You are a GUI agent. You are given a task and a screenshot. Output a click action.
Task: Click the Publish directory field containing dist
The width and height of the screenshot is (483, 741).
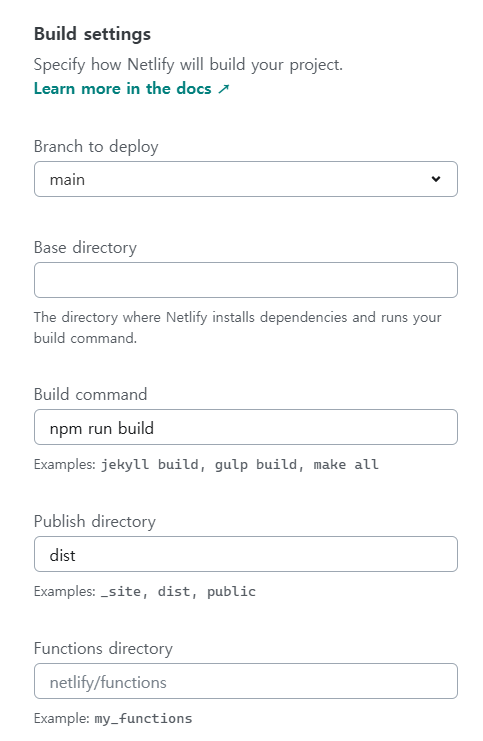pos(246,554)
